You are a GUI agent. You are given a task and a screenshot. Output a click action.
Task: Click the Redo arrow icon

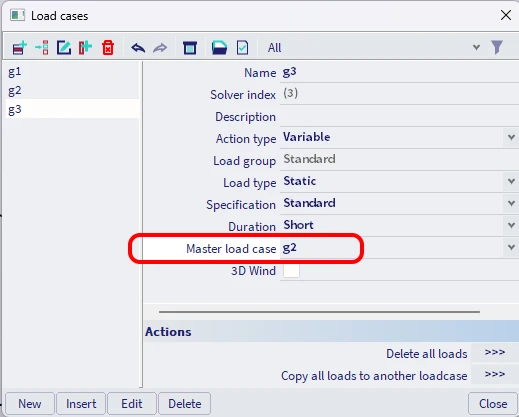[160, 48]
